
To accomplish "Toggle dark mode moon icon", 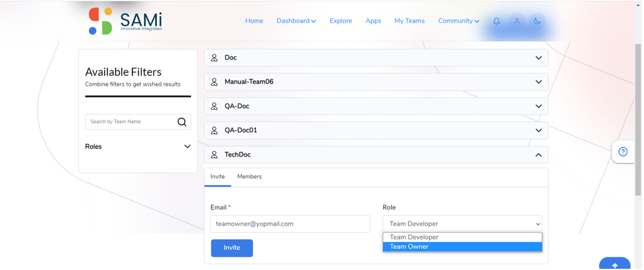I will 537,21.
